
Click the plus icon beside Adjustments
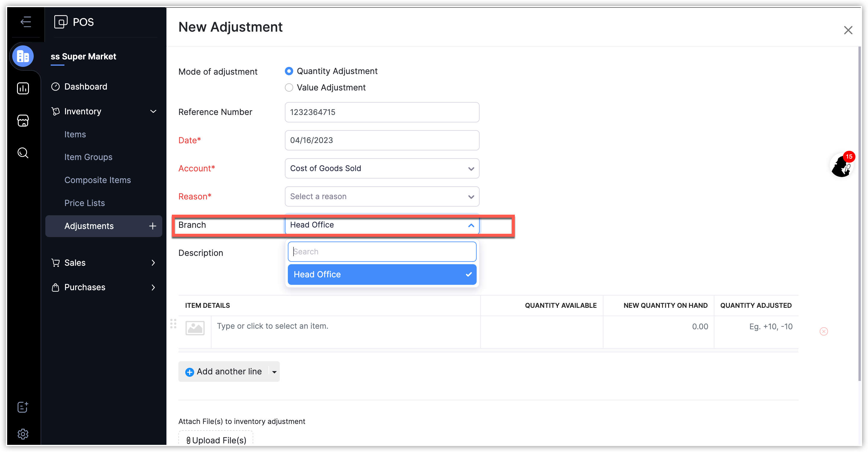point(153,226)
